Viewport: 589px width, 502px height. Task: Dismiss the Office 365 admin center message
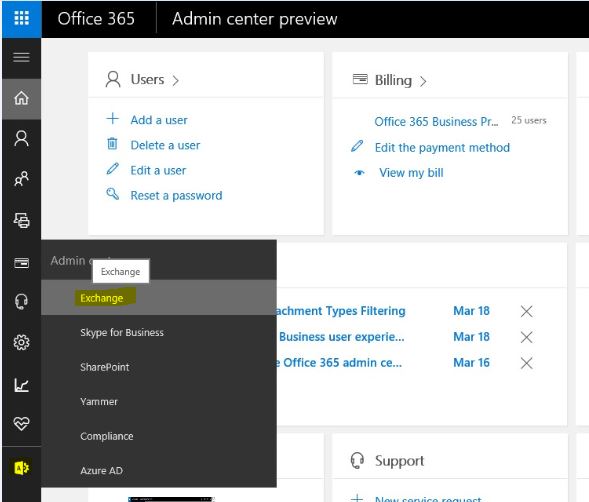526,363
